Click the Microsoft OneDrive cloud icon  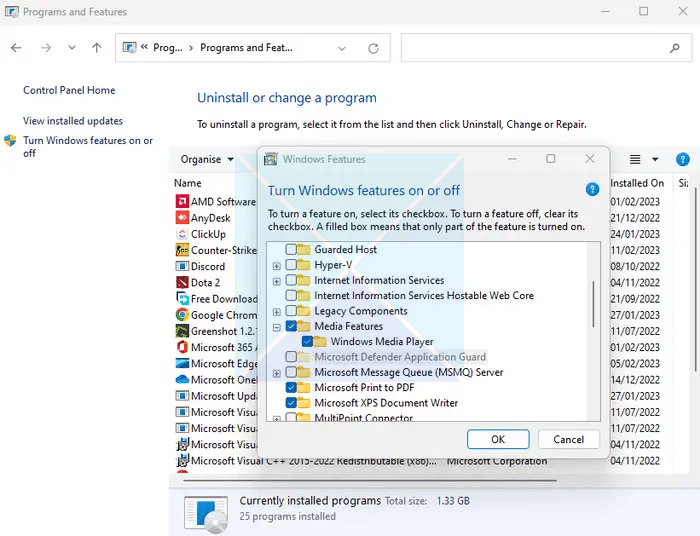(x=182, y=379)
